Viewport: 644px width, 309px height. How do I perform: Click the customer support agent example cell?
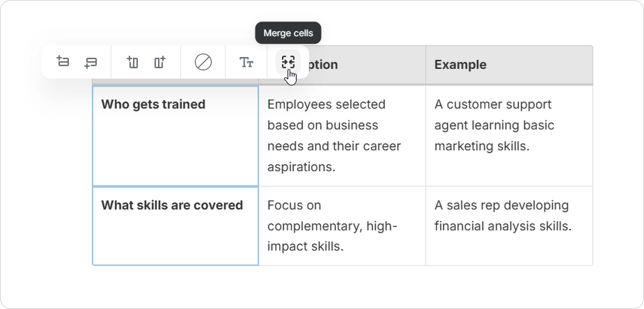click(508, 135)
